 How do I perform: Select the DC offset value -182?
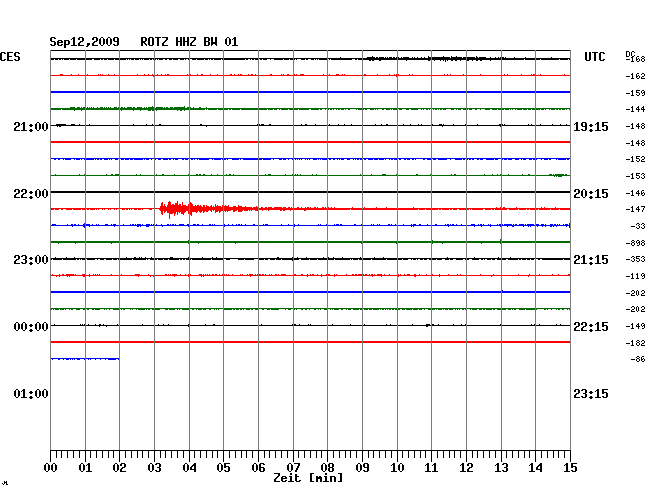635,343
